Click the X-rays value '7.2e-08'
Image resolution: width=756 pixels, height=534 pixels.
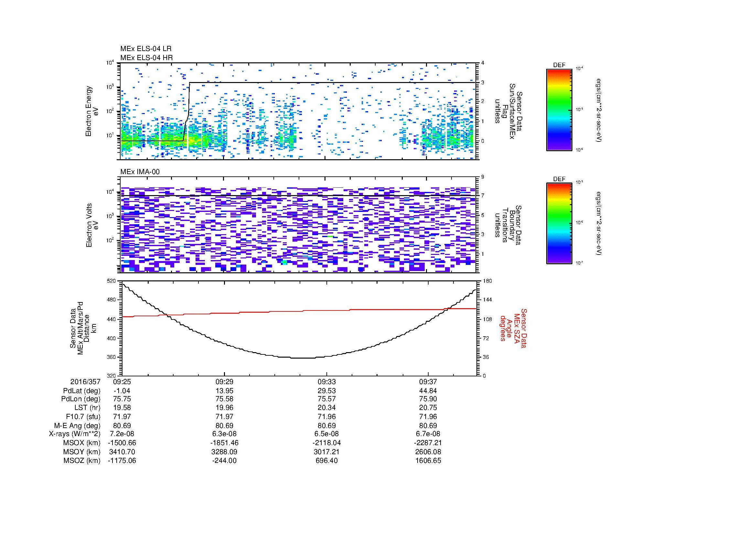coord(122,434)
